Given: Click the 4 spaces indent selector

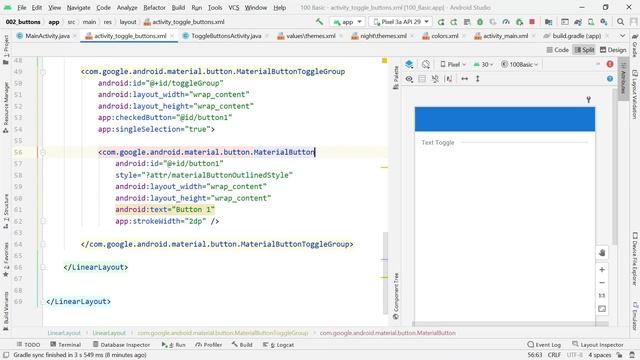Looking at the screenshot, I should pos(600,355).
